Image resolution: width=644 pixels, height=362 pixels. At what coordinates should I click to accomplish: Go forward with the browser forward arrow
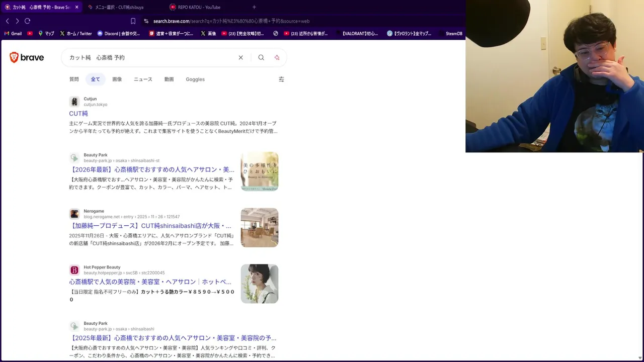pos(17,21)
